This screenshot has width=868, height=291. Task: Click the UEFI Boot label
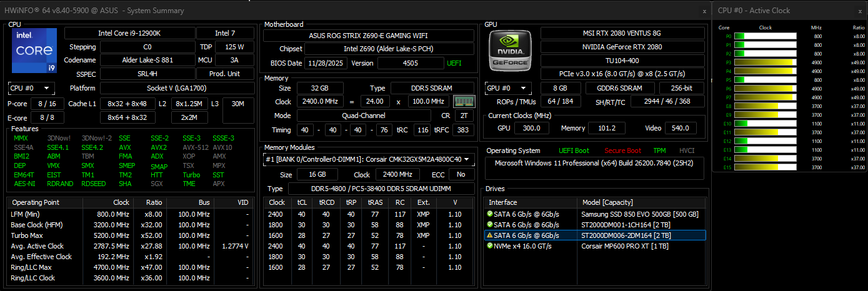point(574,150)
